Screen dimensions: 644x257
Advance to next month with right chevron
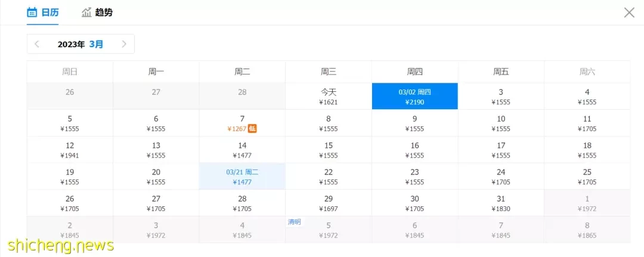124,44
